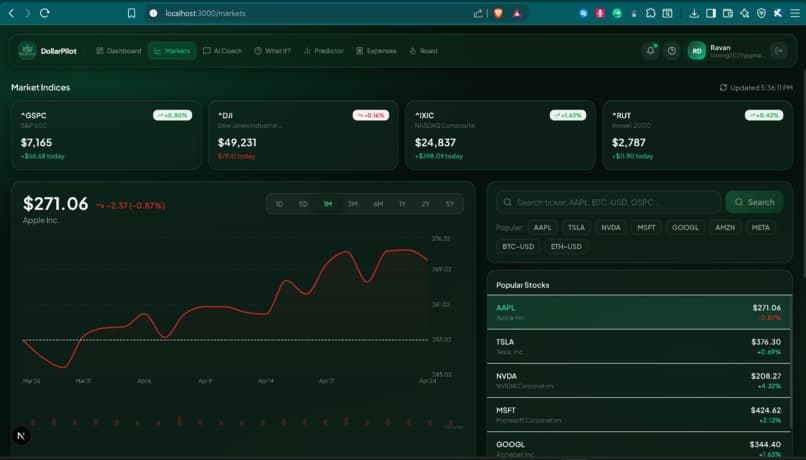Click the browser back arrow
Screen dimensions: 806x460
11,13
